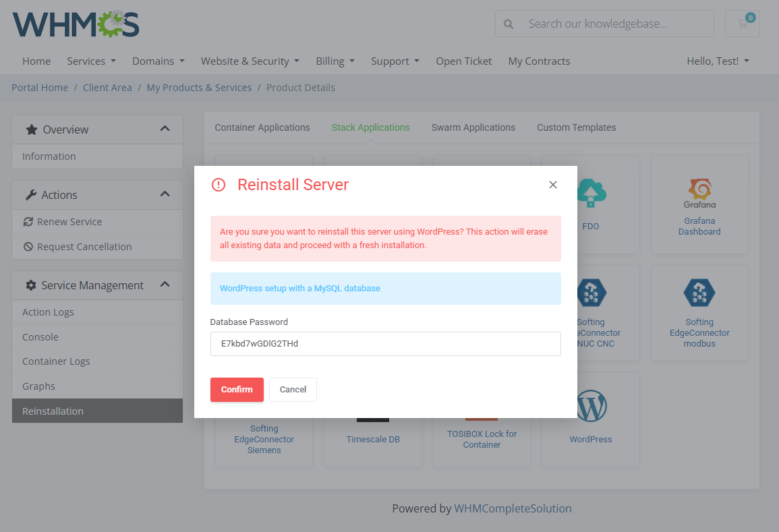
Task: Click the warning icon in Reinstall Server dialog
Action: 219,184
